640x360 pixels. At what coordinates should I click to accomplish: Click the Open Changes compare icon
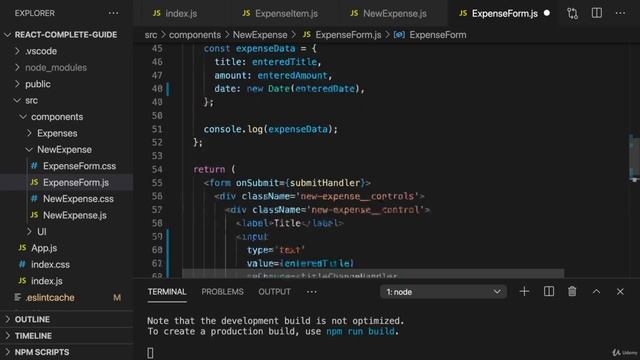coord(572,13)
